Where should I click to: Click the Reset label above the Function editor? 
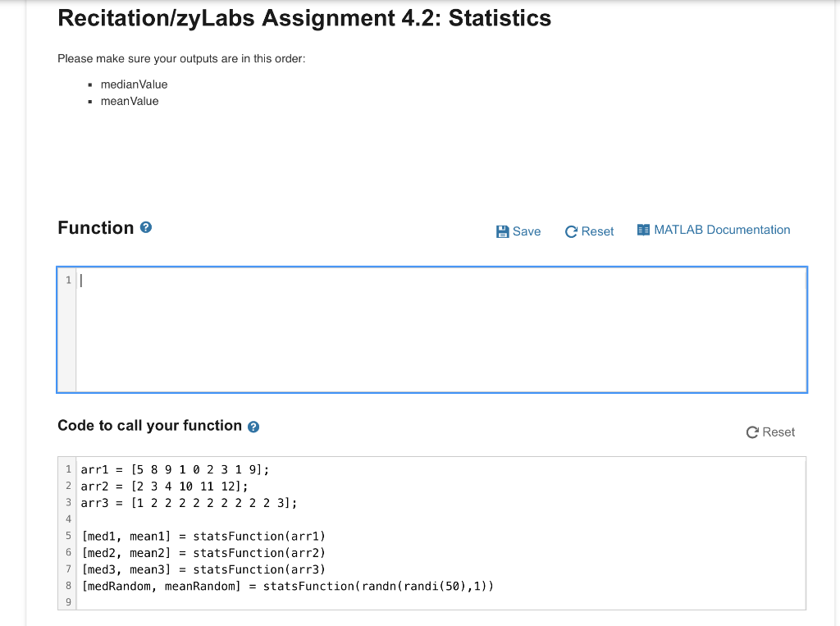click(x=597, y=231)
